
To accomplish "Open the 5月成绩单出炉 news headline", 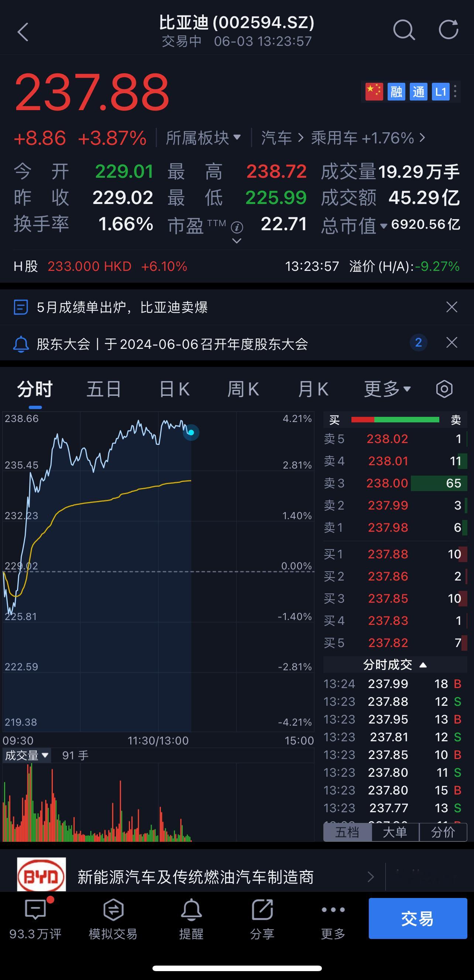I will 123,307.
